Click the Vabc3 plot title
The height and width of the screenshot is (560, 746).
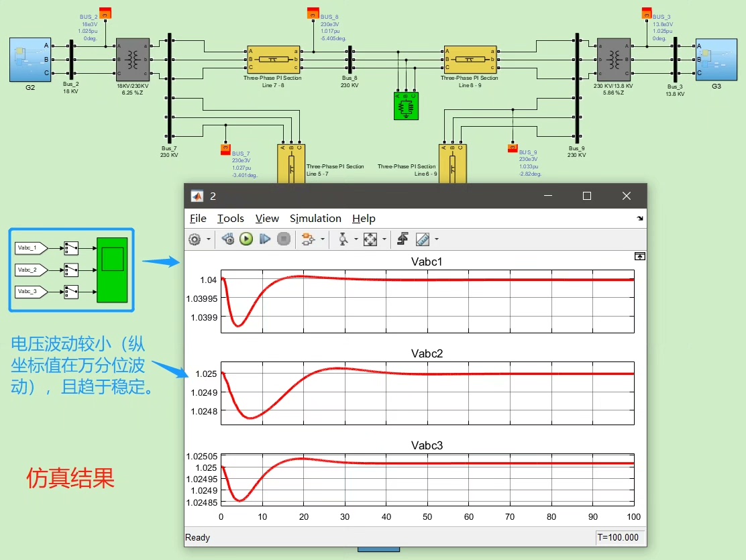point(427,445)
